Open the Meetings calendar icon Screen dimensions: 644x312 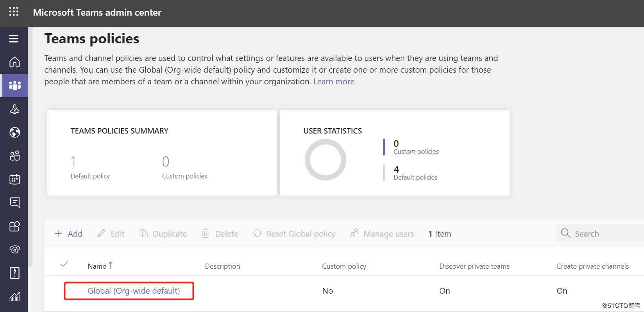tap(14, 179)
